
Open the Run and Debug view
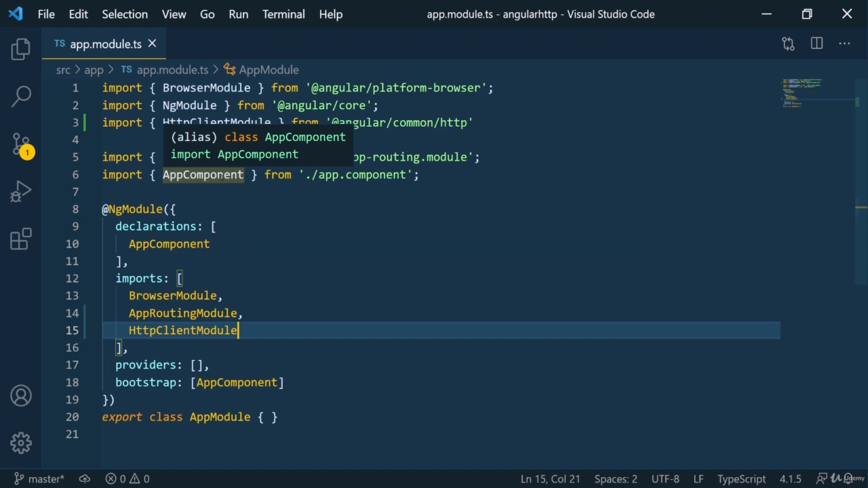coord(21,192)
